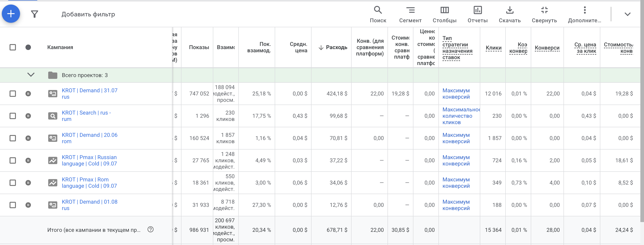Select checkbox for KROT Demand 01.08 rus
644x245 pixels.
pos(13,205)
